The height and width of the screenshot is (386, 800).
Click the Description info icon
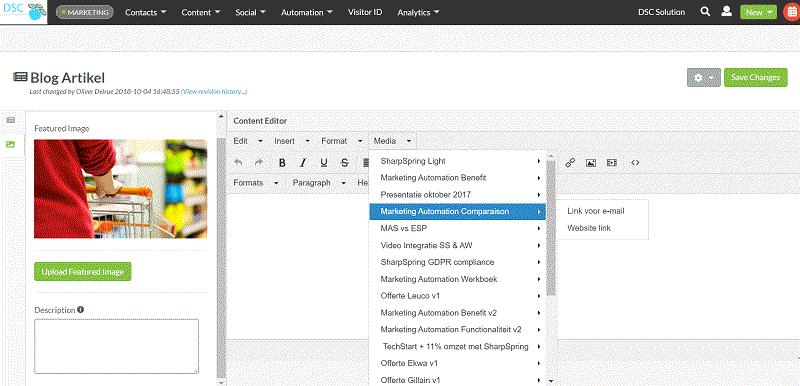pyautogui.click(x=81, y=310)
